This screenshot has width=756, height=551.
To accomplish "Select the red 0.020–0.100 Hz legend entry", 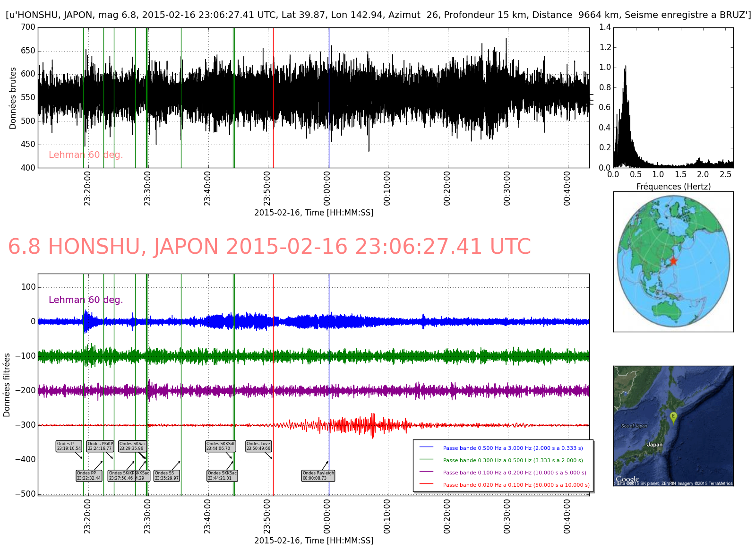I will click(x=516, y=485).
